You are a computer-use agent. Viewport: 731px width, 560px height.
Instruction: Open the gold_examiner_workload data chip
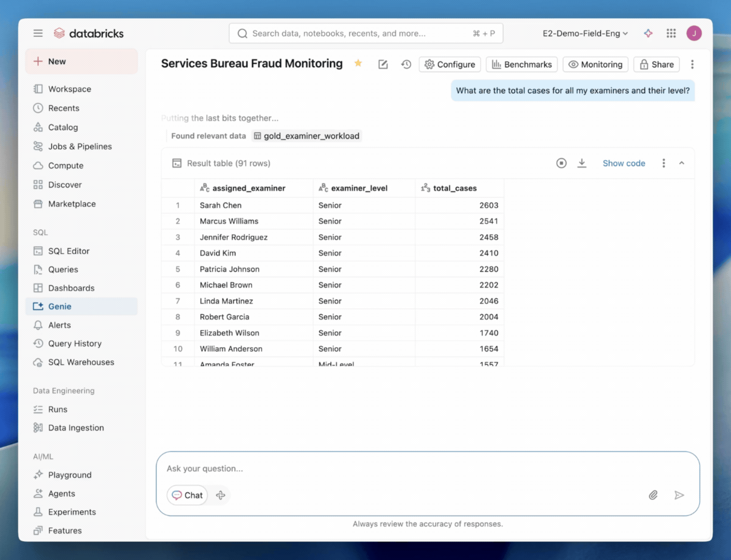(306, 136)
